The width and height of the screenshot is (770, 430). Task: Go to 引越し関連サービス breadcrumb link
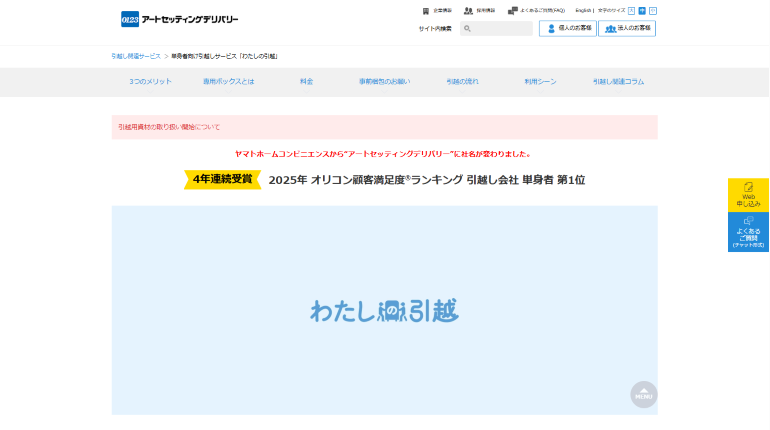(x=136, y=56)
